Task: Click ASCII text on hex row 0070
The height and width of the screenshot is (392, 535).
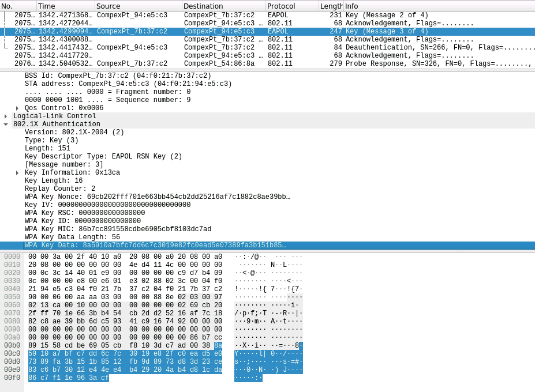Action: coord(268,313)
